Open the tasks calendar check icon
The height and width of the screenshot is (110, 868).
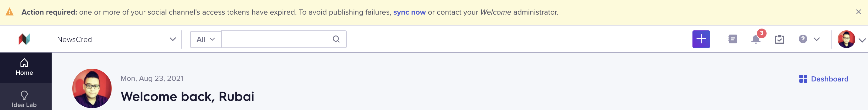(779, 40)
